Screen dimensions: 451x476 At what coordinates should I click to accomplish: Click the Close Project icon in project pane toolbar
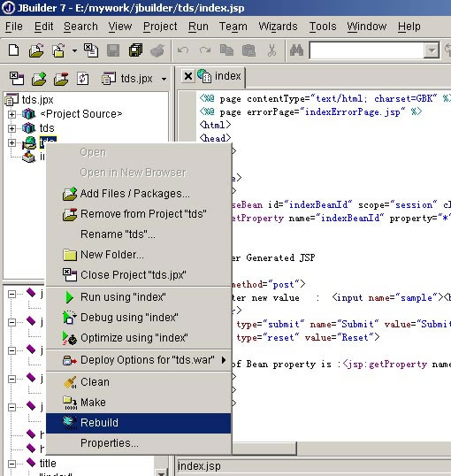17,79
